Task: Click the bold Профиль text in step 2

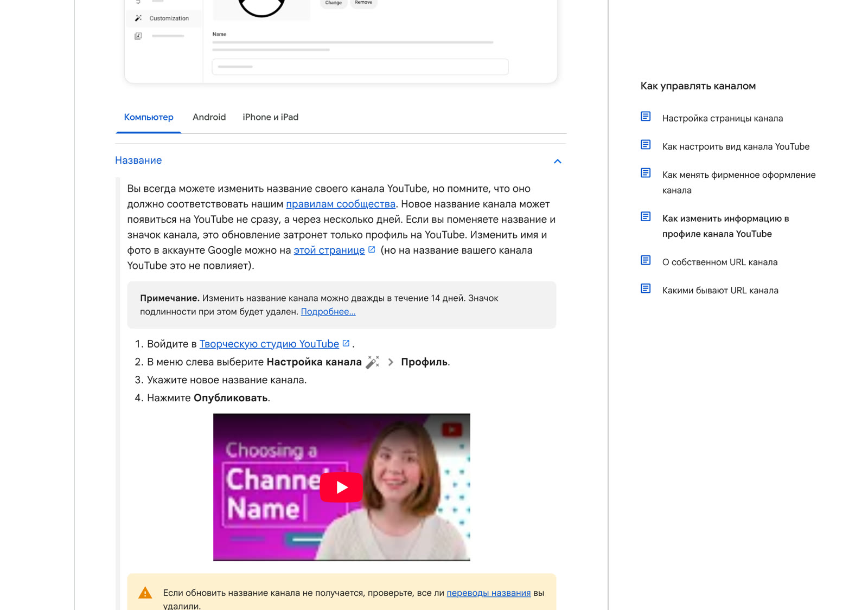Action: click(424, 362)
